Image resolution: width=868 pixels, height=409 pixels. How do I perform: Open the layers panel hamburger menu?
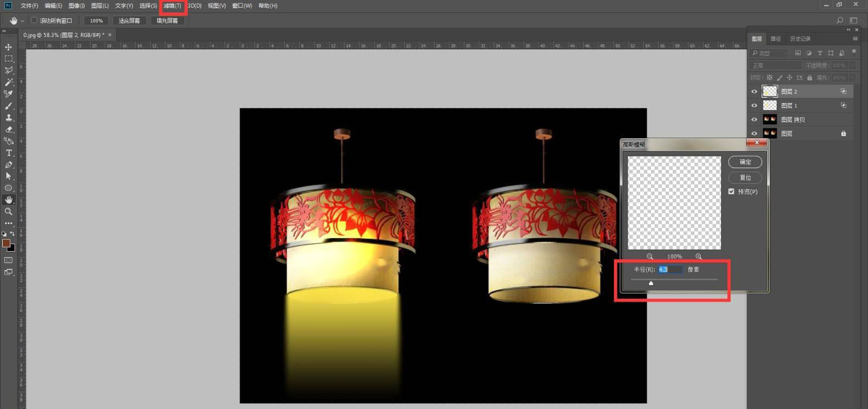click(855, 39)
